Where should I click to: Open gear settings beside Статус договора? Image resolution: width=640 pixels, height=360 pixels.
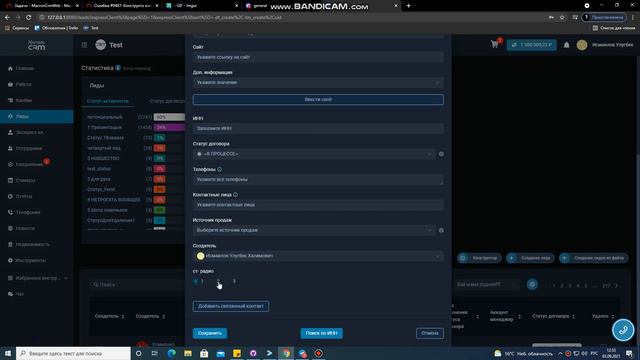(441, 154)
